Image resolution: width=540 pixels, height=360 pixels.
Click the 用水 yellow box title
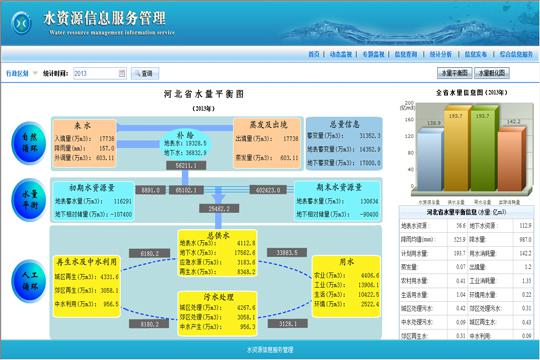coord(346,262)
